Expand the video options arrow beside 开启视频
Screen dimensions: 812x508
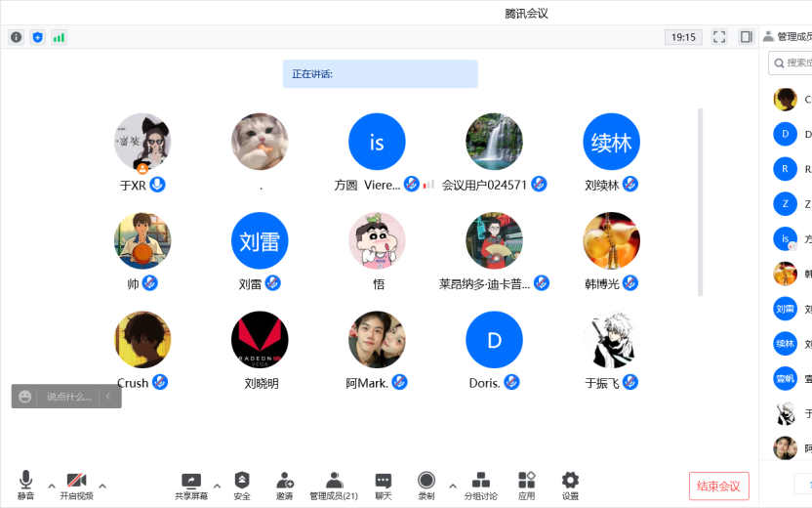tap(102, 487)
